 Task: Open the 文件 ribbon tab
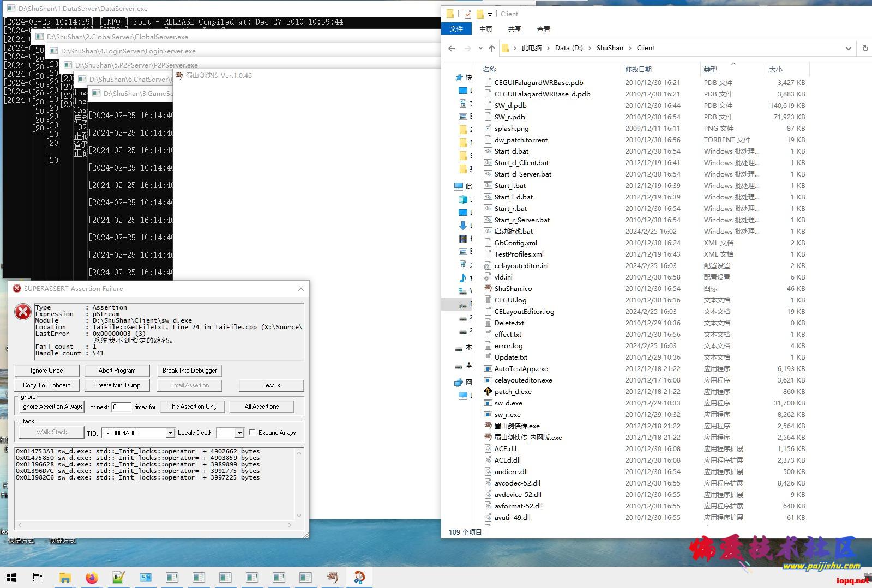tap(456, 29)
